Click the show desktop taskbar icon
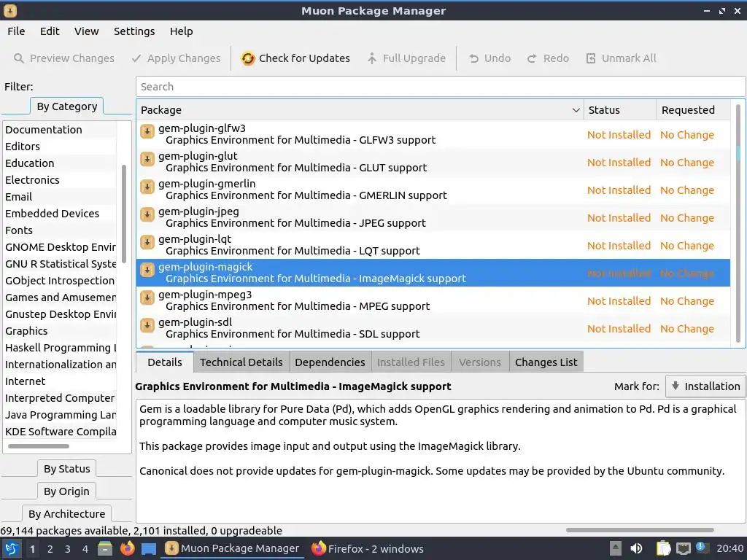This screenshot has width=747, height=560. [149, 548]
